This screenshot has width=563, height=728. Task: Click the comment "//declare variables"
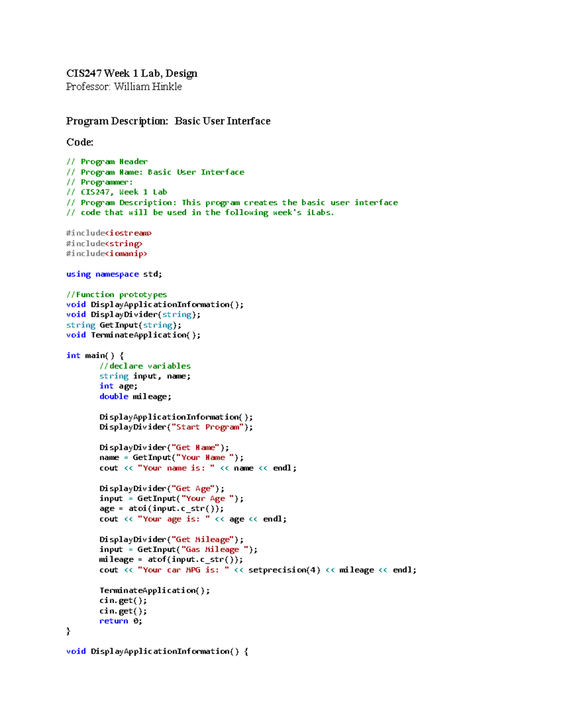click(145, 366)
